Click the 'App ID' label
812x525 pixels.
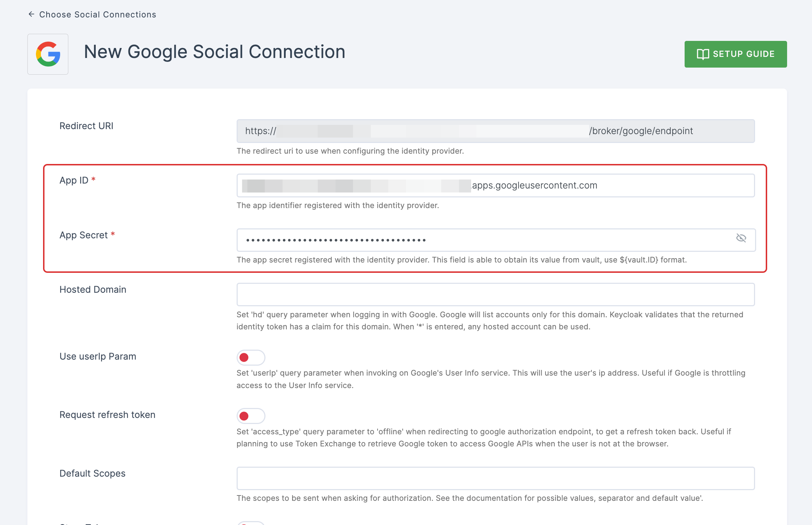tap(74, 180)
